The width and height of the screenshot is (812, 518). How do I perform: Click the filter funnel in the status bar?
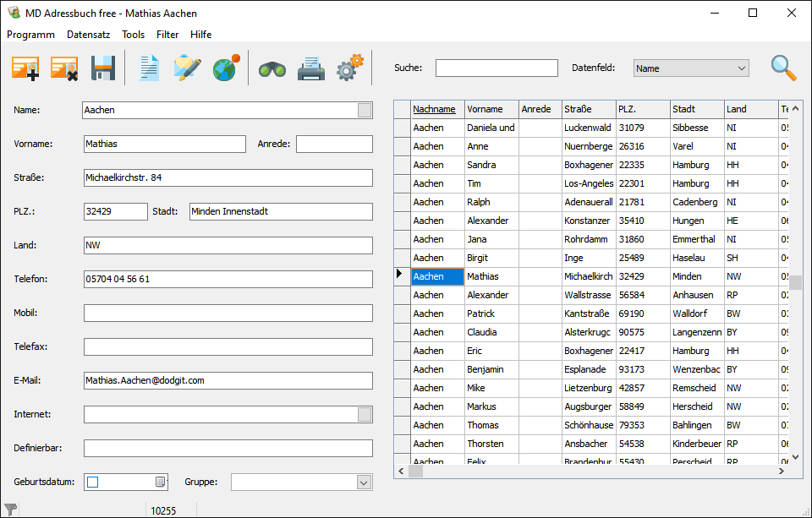11,509
